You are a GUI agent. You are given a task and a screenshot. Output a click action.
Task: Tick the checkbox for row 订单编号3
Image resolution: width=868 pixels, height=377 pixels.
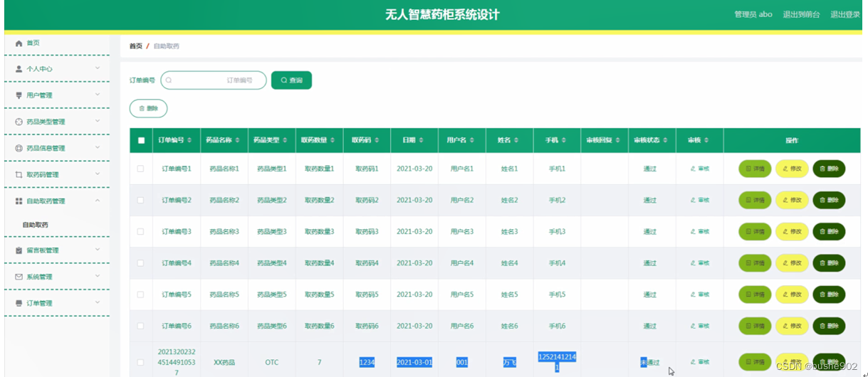click(x=140, y=231)
